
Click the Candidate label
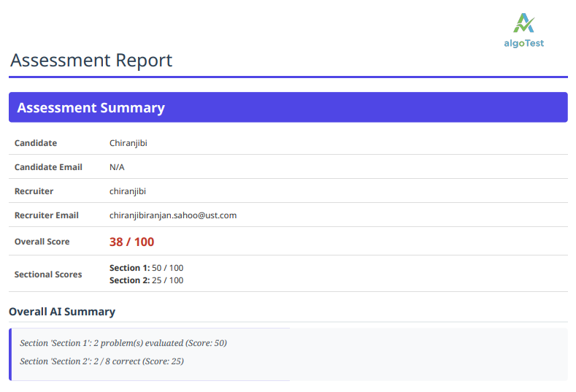36,143
